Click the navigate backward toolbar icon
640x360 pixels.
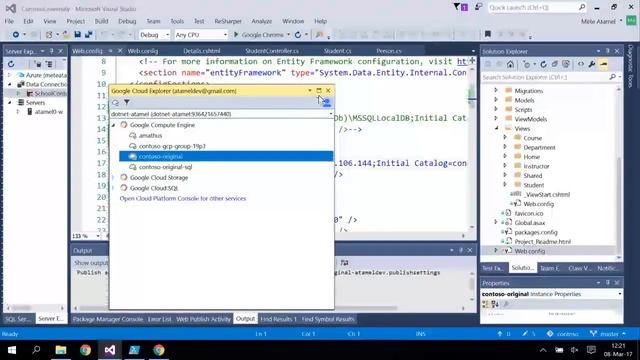(16, 35)
